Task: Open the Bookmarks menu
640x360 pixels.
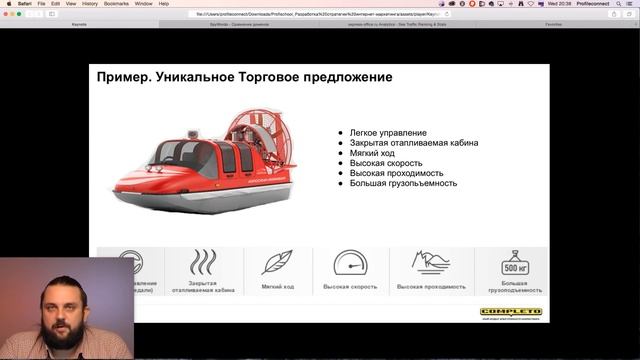Action: click(x=116, y=4)
